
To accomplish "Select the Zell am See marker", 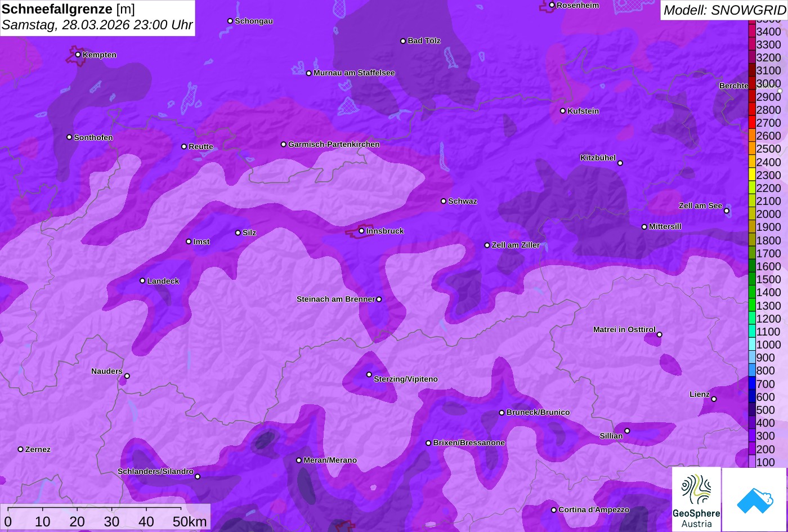I will [x=727, y=211].
